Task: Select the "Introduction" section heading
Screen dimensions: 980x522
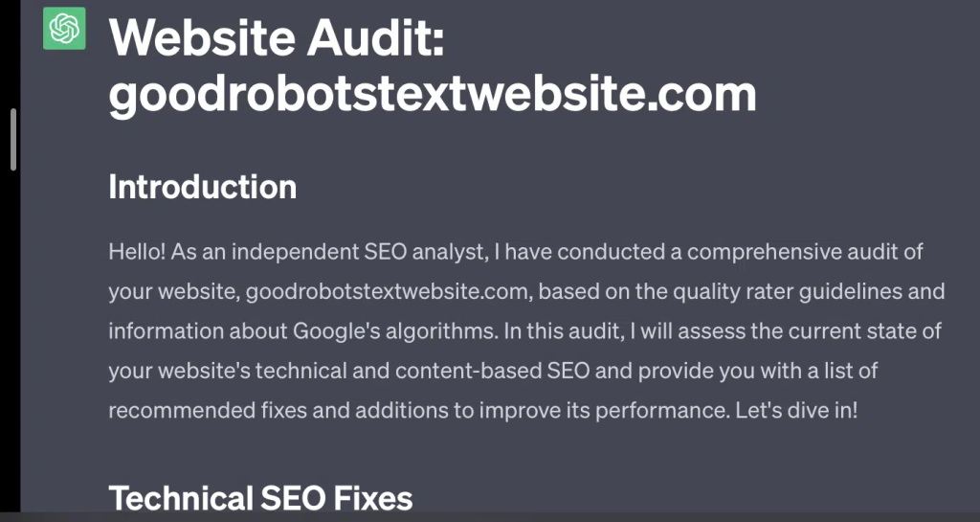Action: (202, 186)
